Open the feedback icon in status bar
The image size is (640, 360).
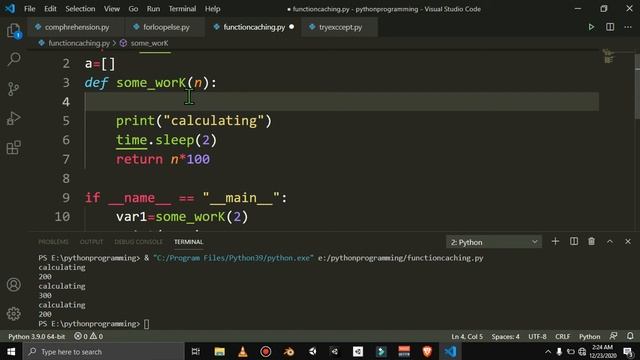tap(613, 336)
